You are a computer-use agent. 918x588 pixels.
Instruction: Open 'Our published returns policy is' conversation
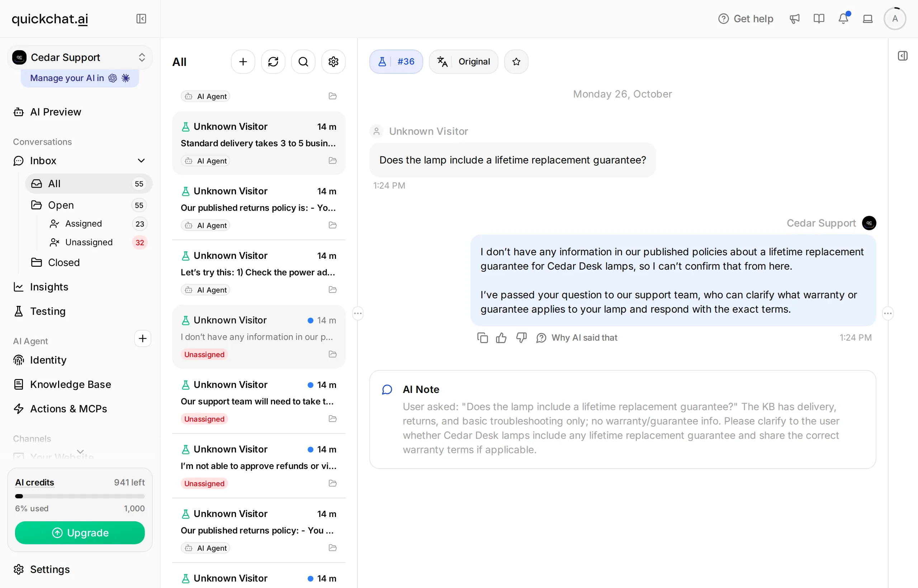(x=259, y=208)
